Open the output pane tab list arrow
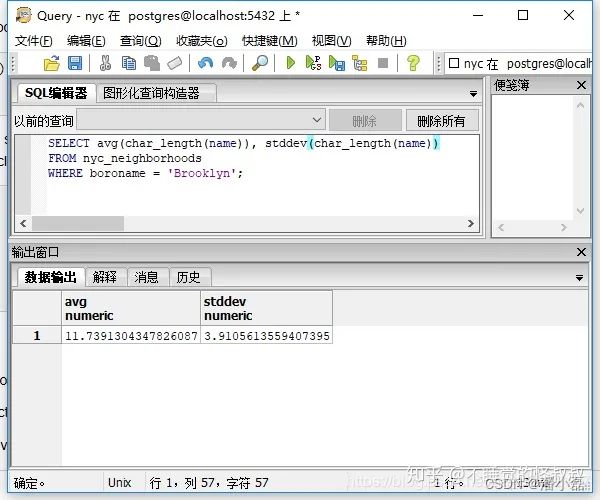 579,278
